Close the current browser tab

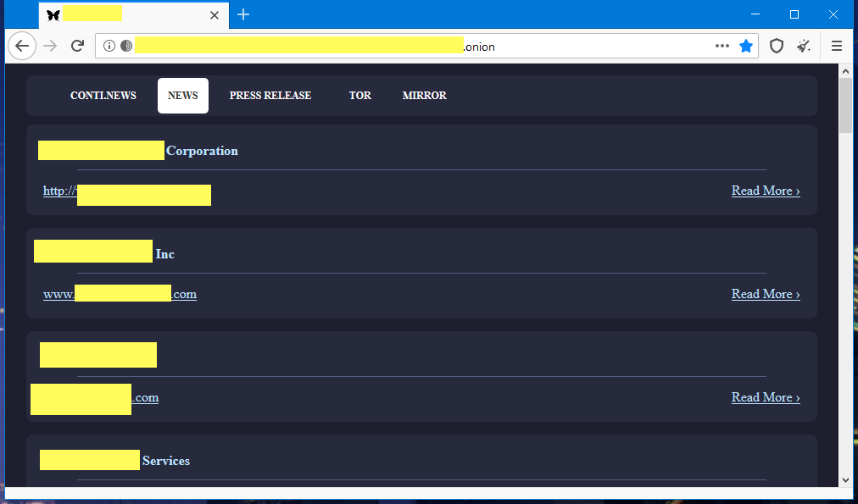coord(214,14)
